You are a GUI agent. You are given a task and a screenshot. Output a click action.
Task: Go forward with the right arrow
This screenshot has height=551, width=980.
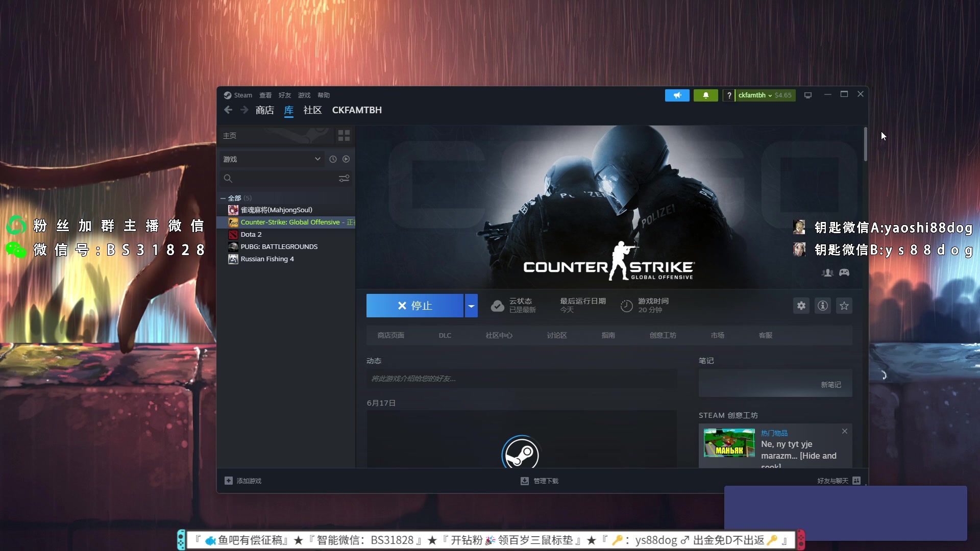pyautogui.click(x=244, y=110)
